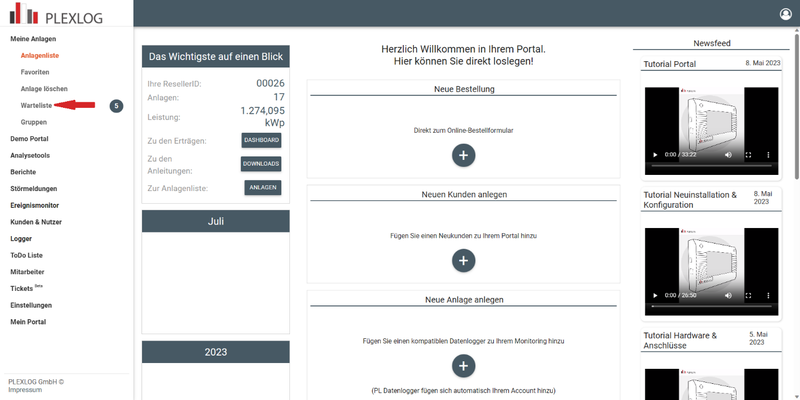This screenshot has width=800, height=400.
Task: Click the Tutorial Hardware & Anschlüsse title
Action: pyautogui.click(x=680, y=340)
